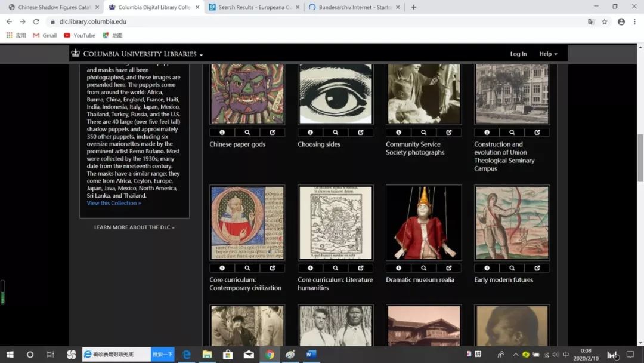Click info icon under Dramatic museum realia
644x363 pixels.
(x=398, y=268)
